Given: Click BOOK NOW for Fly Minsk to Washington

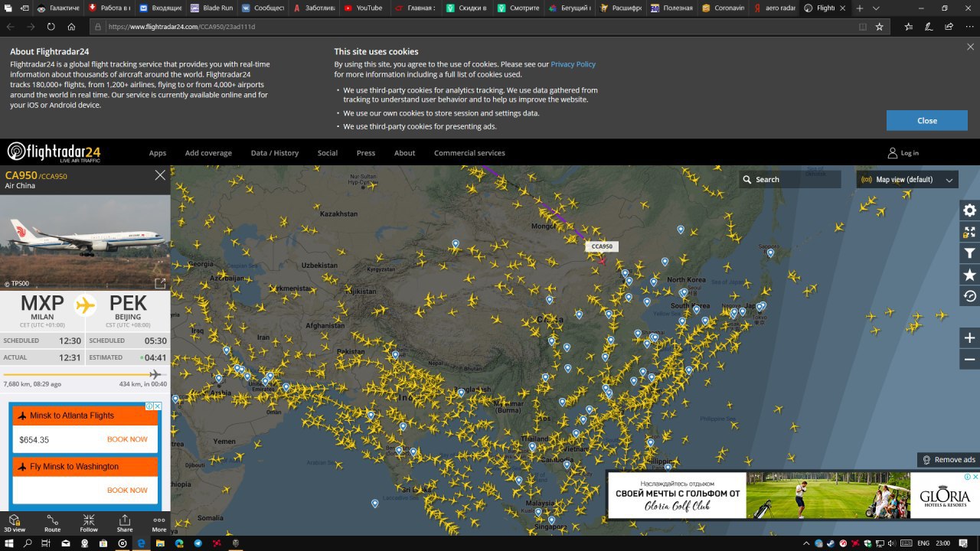Looking at the screenshot, I should [x=127, y=491].
